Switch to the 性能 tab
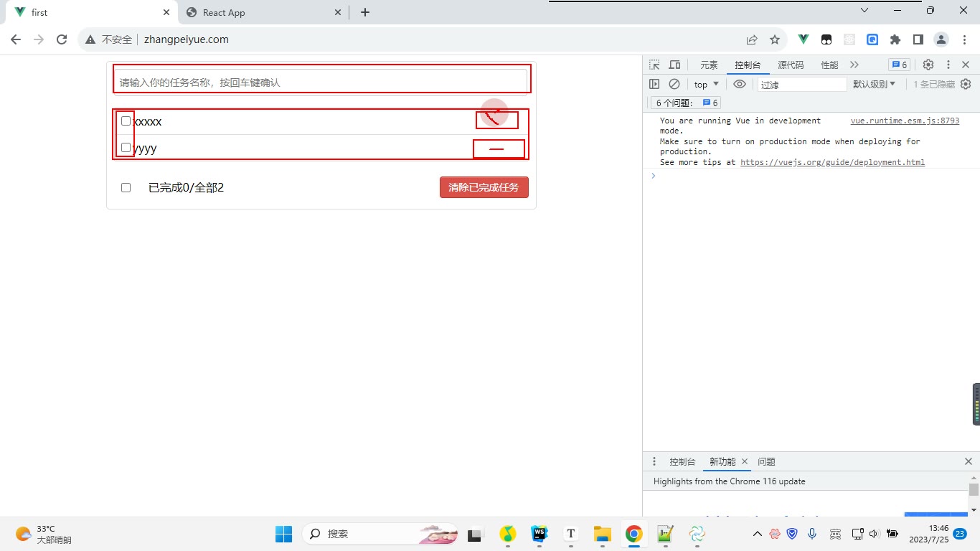 (x=829, y=65)
